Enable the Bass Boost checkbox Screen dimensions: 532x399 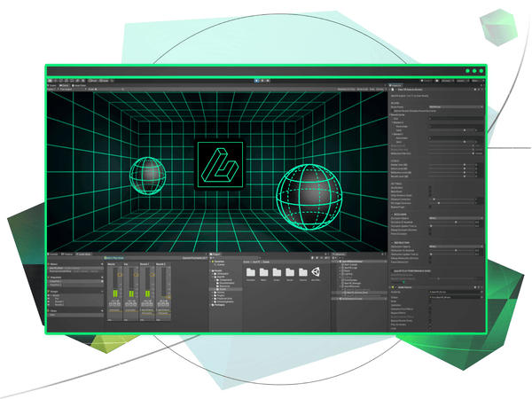pyautogui.click(x=430, y=192)
